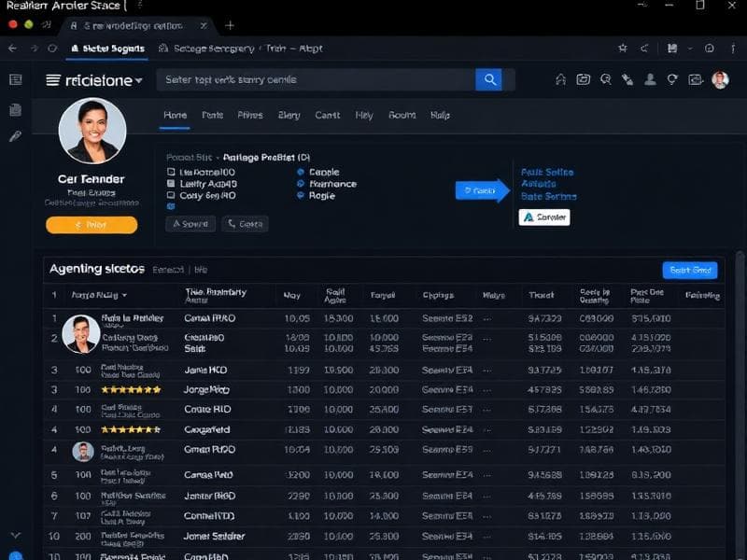
Task: Select the 'Rogle' radio option
Action: click(x=301, y=195)
